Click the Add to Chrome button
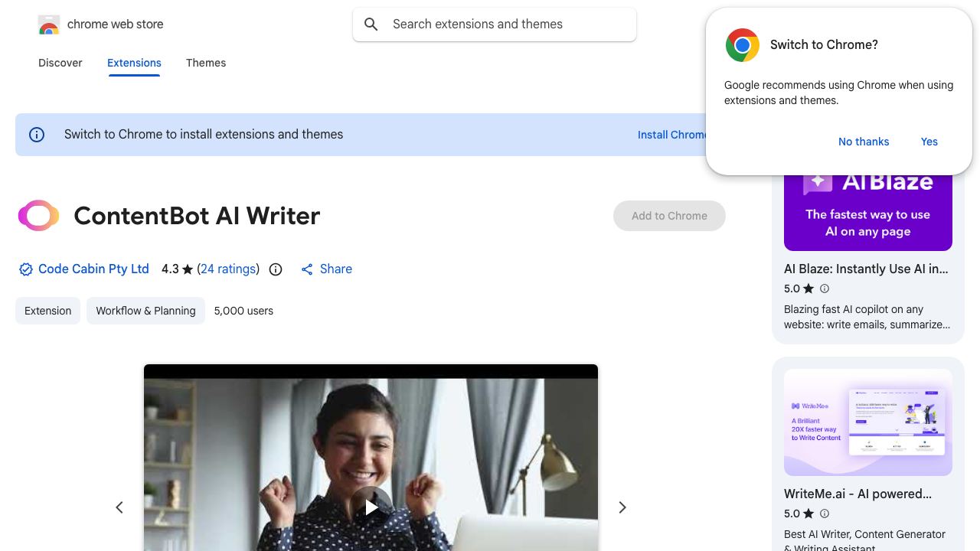980x551 pixels. click(x=669, y=216)
